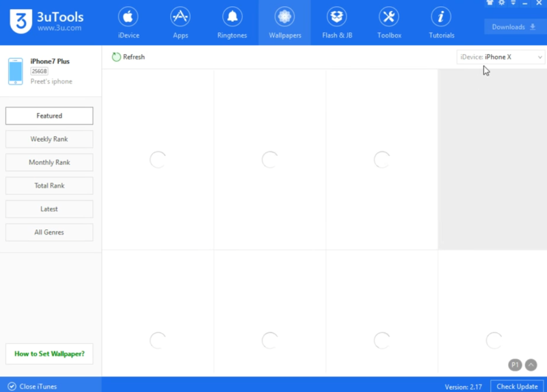Click the gray highlighted wallpaper tile
This screenshot has width=547, height=392.
492,159
